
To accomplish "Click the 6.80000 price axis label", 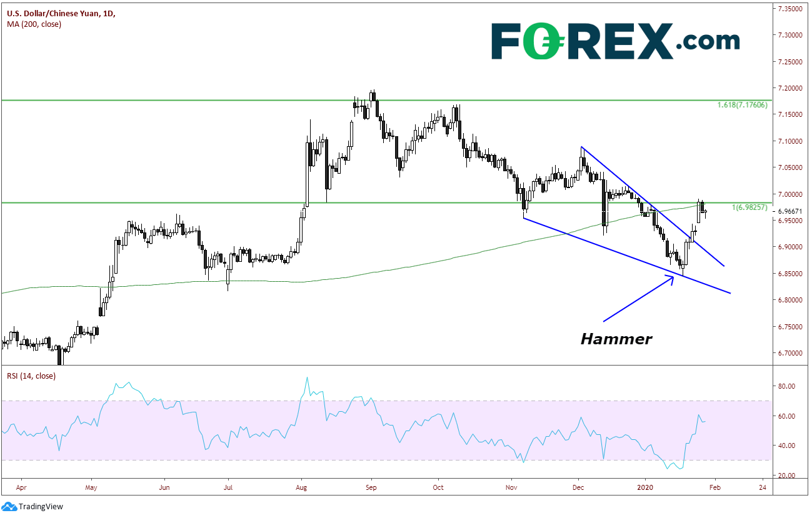I will pos(789,300).
